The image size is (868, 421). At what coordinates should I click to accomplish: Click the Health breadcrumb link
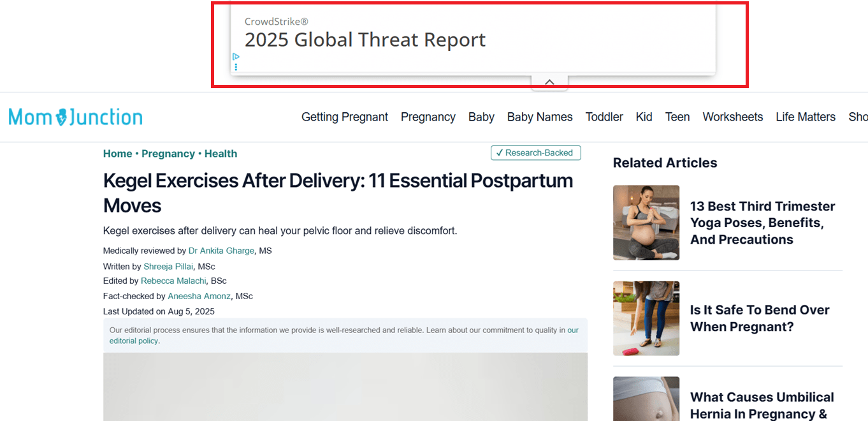click(221, 154)
